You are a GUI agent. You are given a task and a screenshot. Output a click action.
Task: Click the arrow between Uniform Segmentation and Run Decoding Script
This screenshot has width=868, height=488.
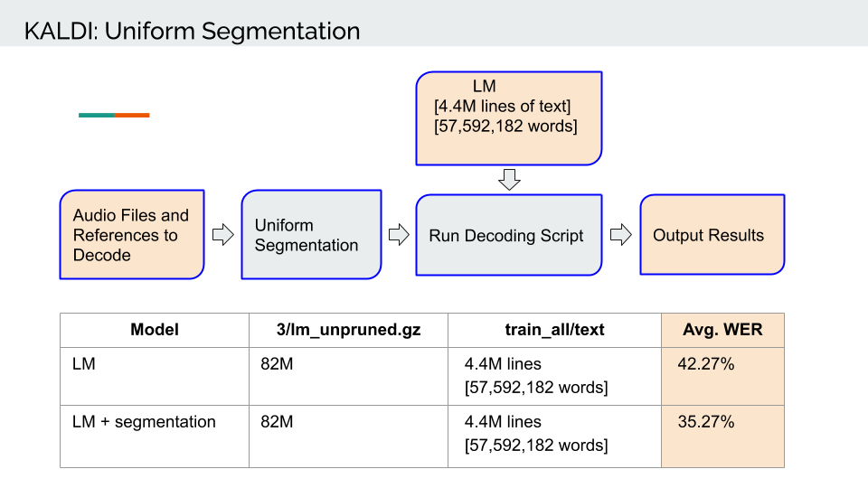point(399,235)
